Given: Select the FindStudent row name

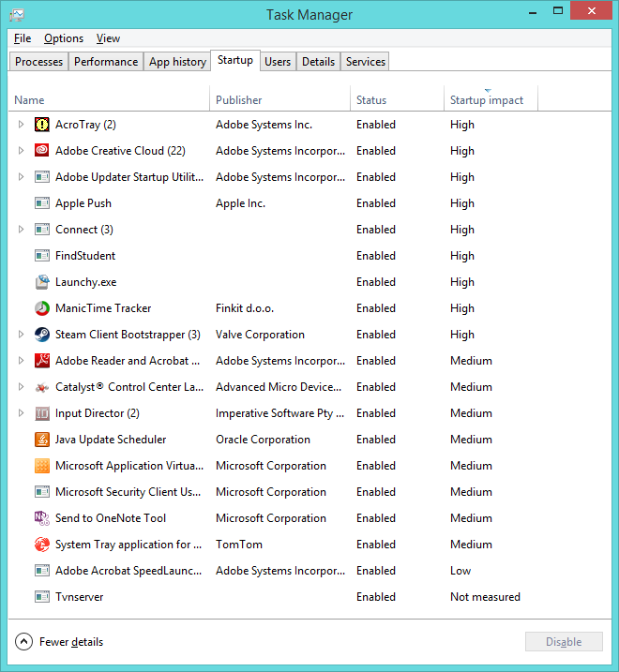Looking at the screenshot, I should (85, 256).
